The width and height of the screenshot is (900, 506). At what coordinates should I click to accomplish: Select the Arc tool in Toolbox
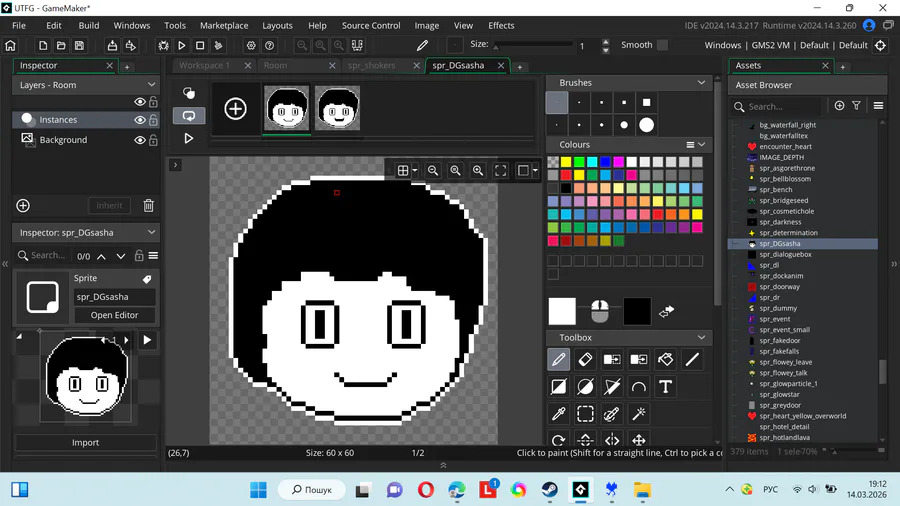(639, 387)
